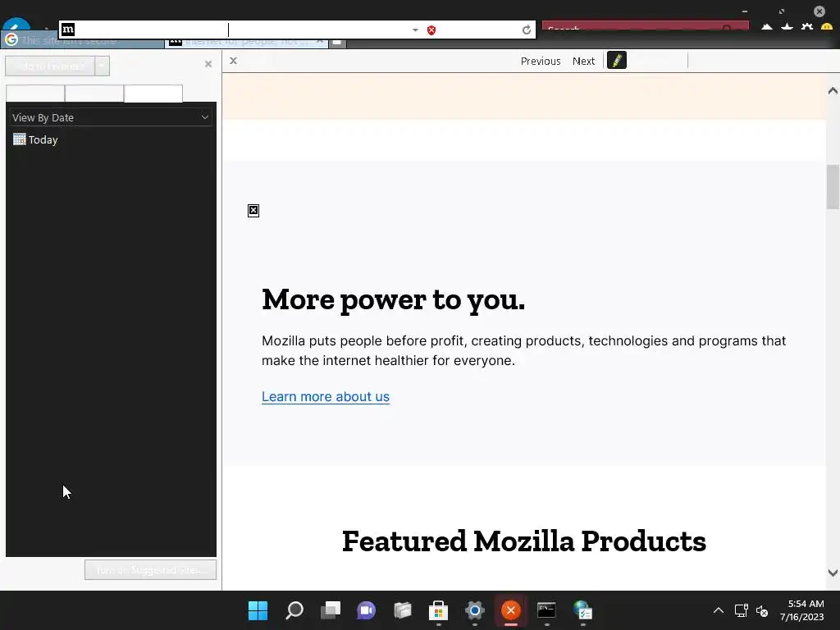Select the first tab of the side panel

coord(35,94)
